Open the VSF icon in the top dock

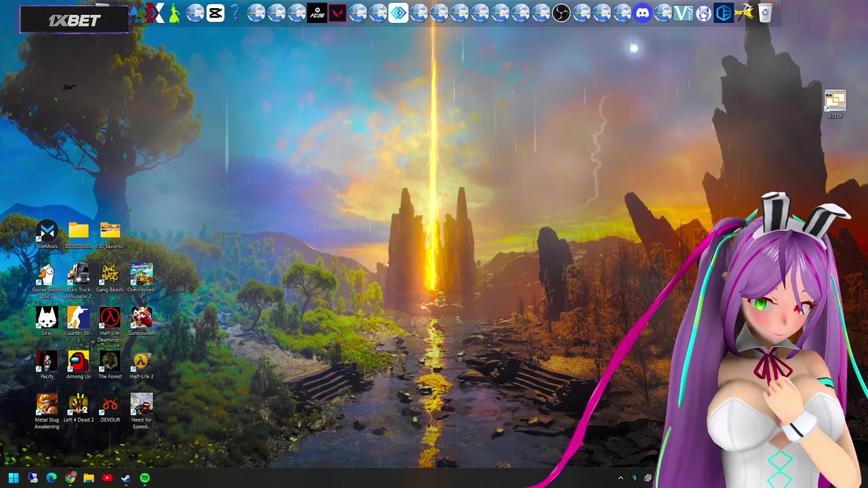pos(683,12)
